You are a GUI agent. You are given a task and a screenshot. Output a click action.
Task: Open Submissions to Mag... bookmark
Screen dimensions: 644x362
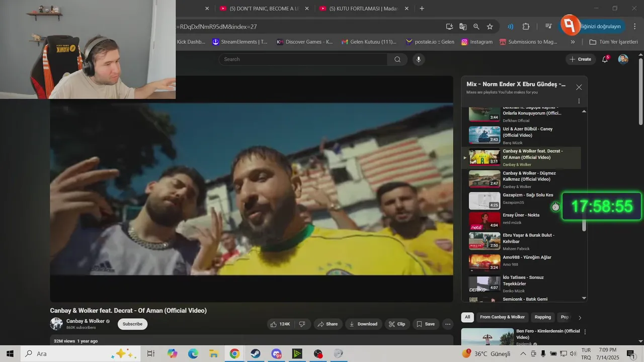pos(528,42)
